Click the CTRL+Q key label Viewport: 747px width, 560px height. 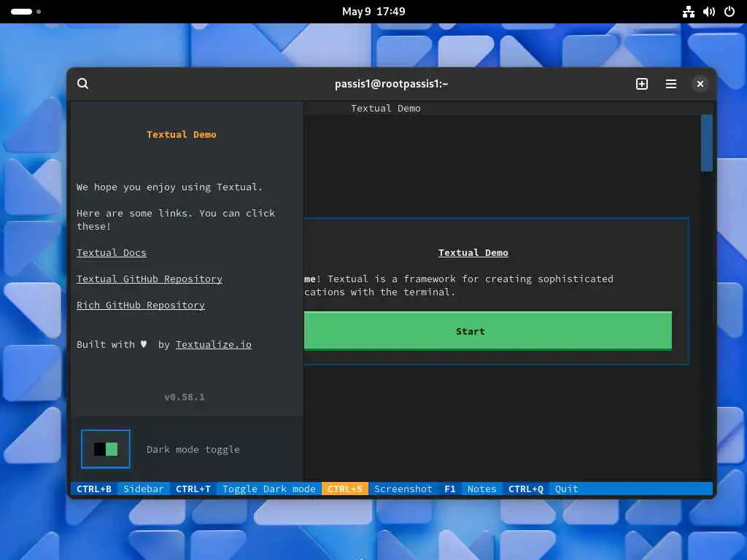525,489
